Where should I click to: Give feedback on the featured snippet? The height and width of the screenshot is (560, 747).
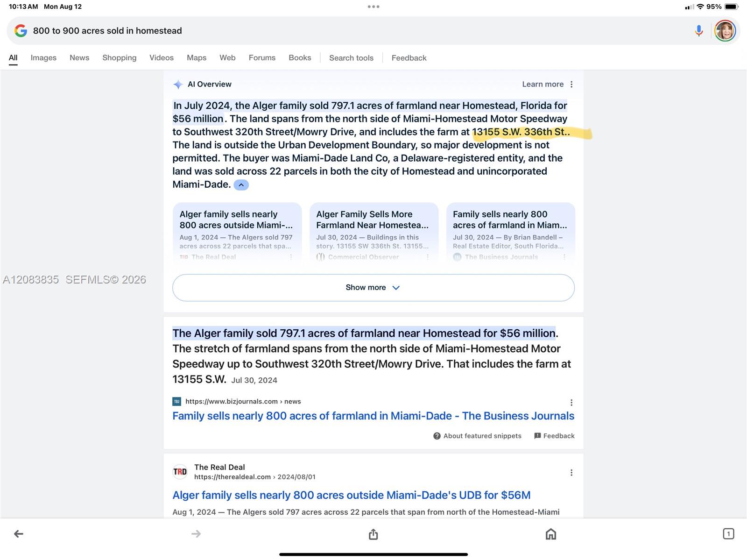pos(554,436)
